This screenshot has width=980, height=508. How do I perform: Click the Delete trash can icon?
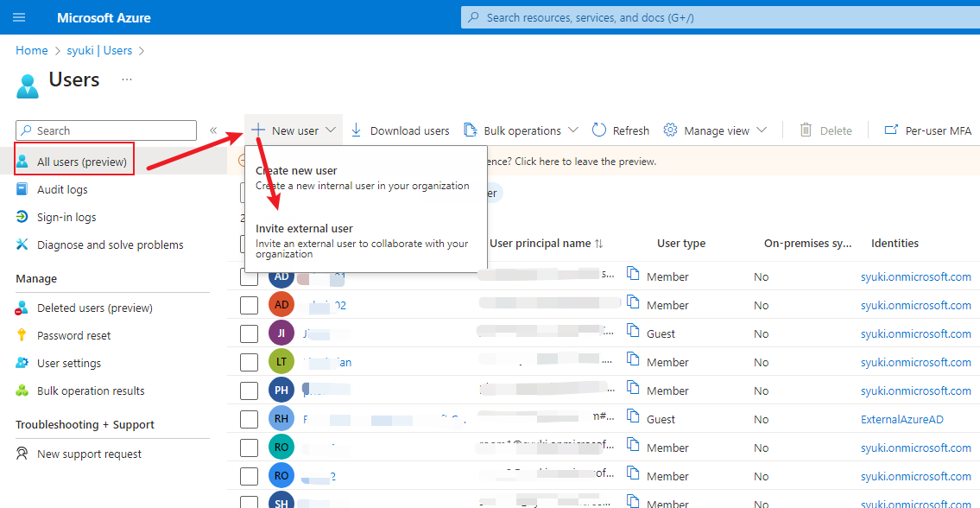(x=806, y=130)
